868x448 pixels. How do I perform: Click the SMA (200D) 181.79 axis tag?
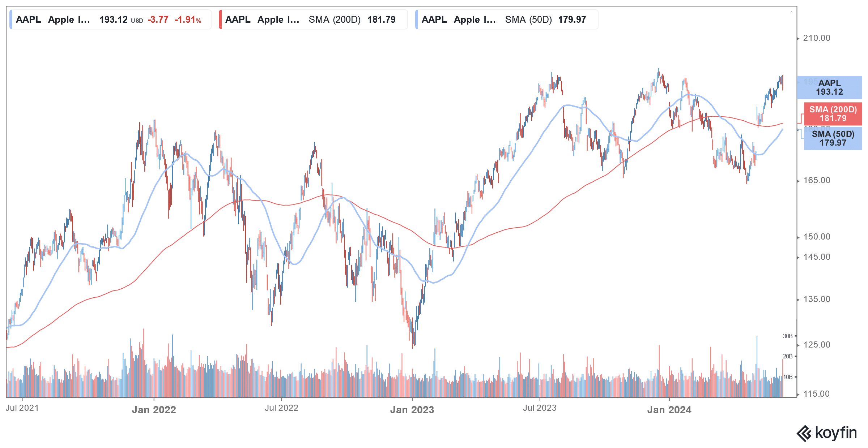(833, 114)
